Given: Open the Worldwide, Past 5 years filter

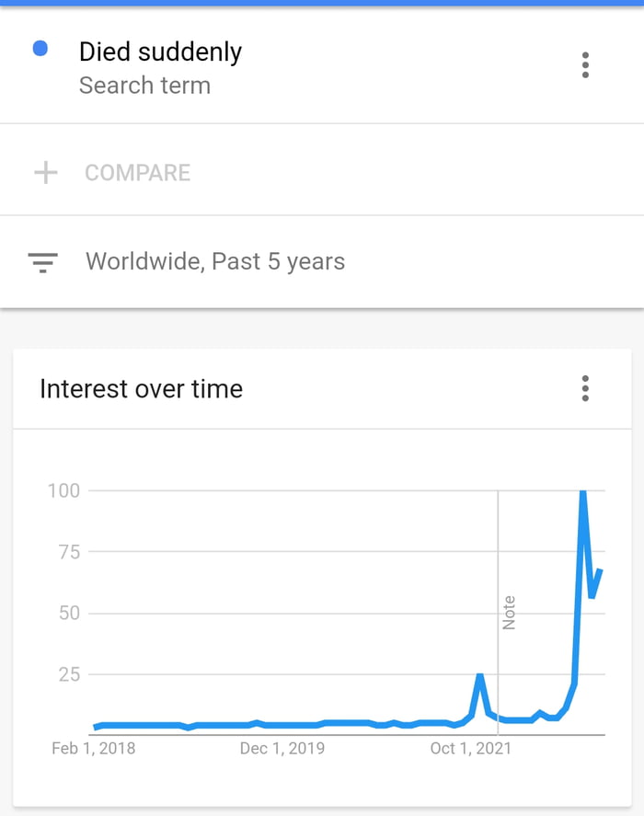Looking at the screenshot, I should coord(215,261).
